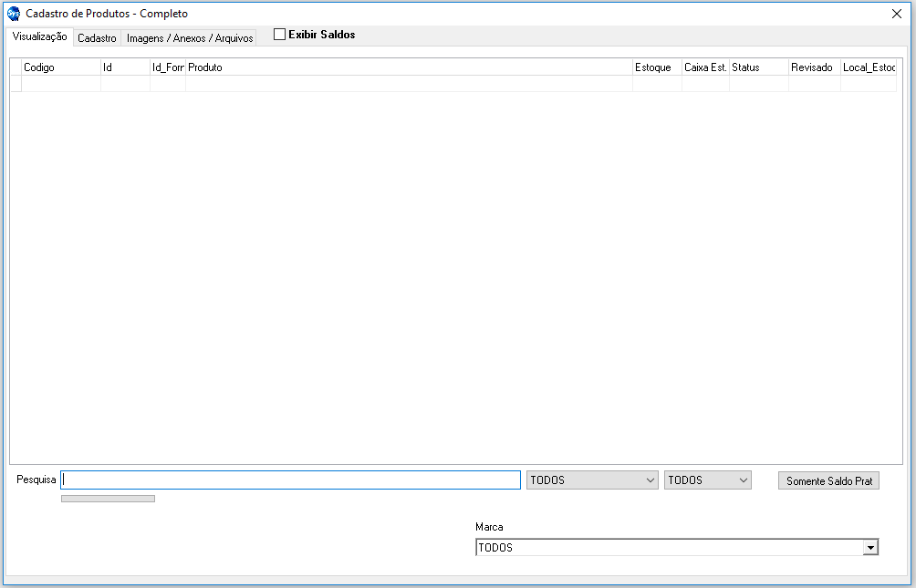Go to Imagens / Anexos / Arquivos tab
This screenshot has width=916, height=588.
coord(190,38)
